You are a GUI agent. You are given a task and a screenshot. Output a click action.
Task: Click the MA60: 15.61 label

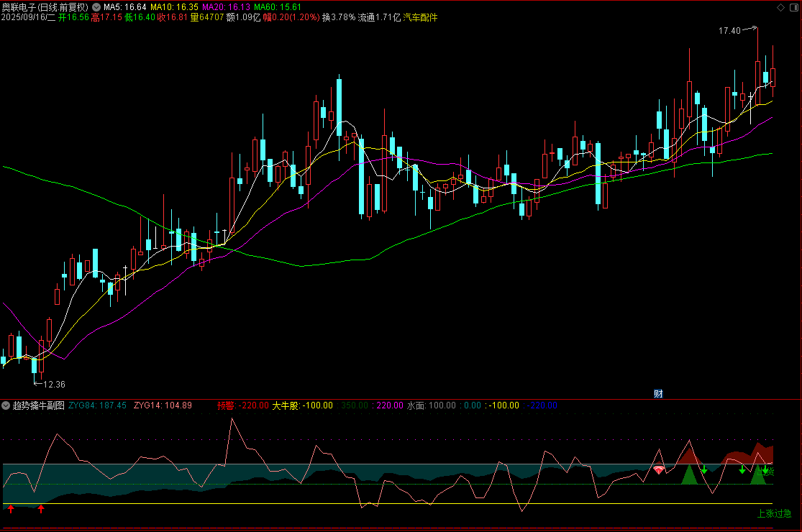pos(278,7)
